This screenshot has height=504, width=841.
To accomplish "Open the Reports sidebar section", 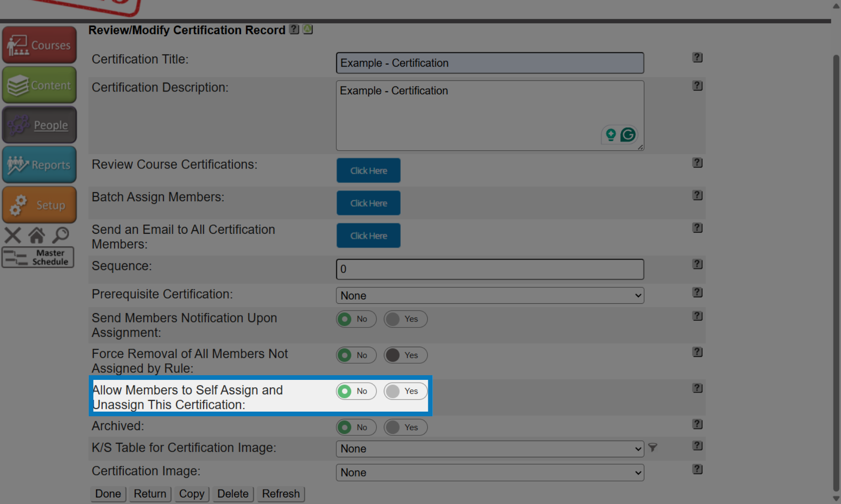I will click(x=39, y=165).
